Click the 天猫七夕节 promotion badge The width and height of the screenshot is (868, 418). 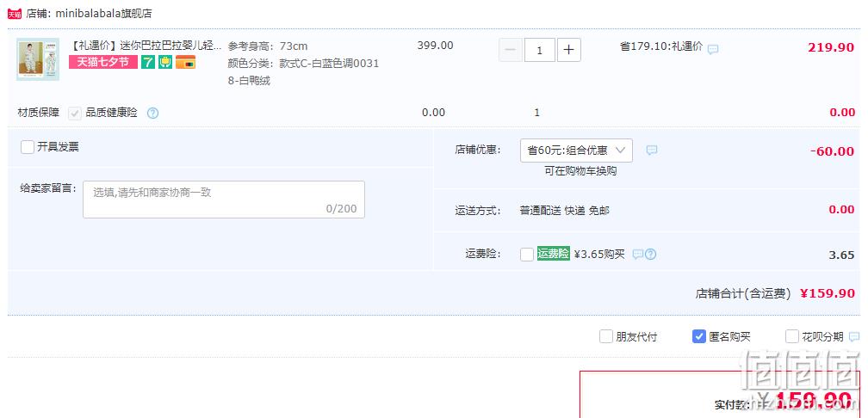coord(103,62)
